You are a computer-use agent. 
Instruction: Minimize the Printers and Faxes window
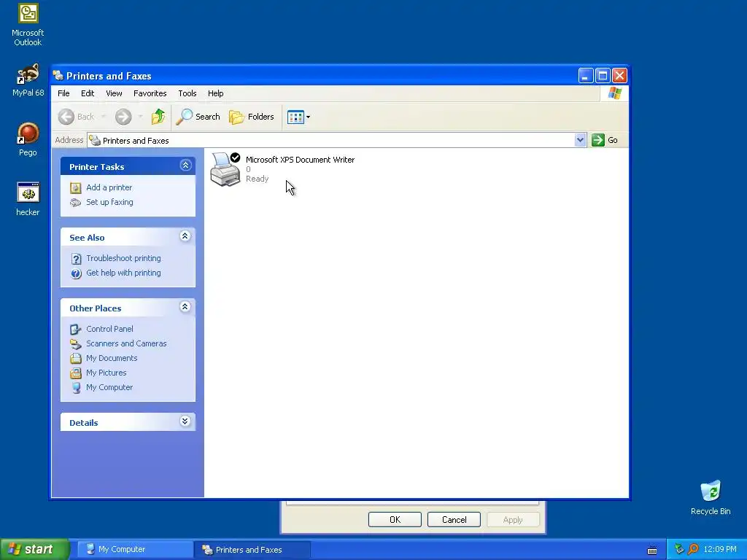click(x=586, y=76)
